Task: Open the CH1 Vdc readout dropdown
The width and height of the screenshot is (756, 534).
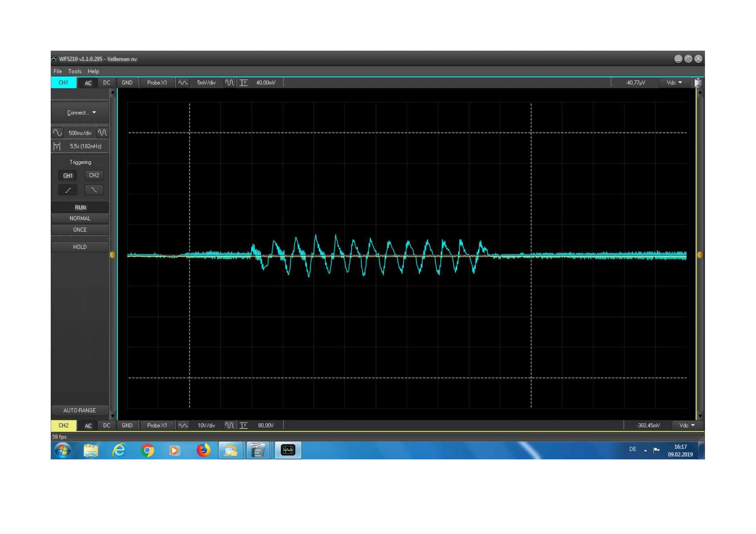Action: 674,83
